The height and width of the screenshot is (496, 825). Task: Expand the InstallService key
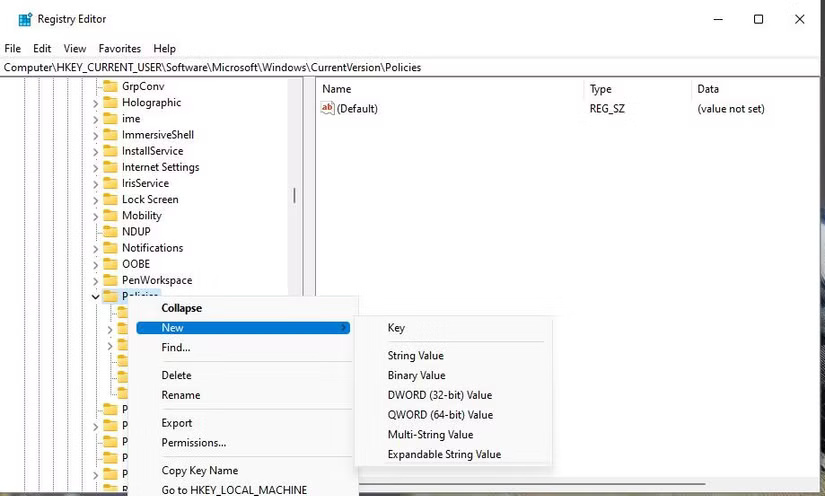pyautogui.click(x=95, y=152)
